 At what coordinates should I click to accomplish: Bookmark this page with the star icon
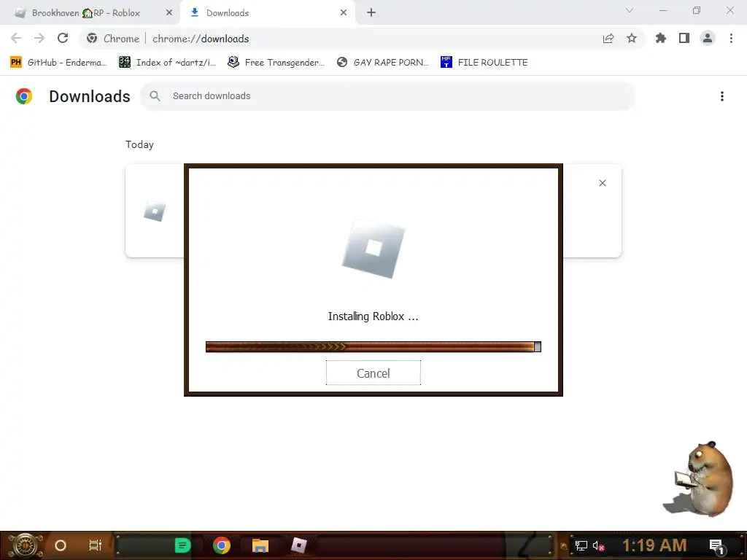pos(632,38)
